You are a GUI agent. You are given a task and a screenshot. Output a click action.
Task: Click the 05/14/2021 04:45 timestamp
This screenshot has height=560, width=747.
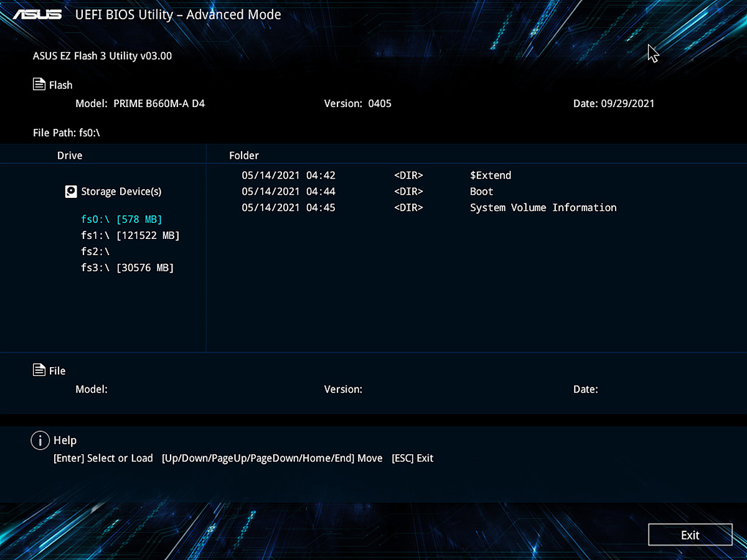pos(288,208)
